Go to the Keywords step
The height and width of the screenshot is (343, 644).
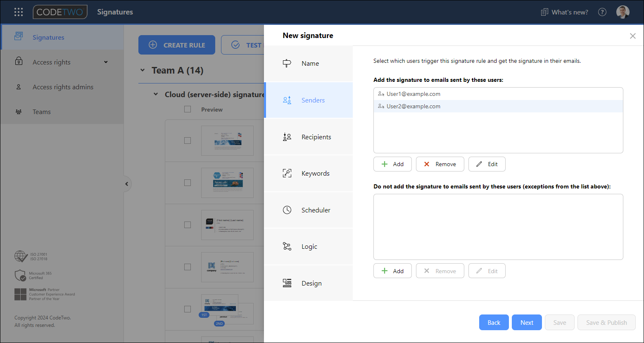[x=308, y=173]
